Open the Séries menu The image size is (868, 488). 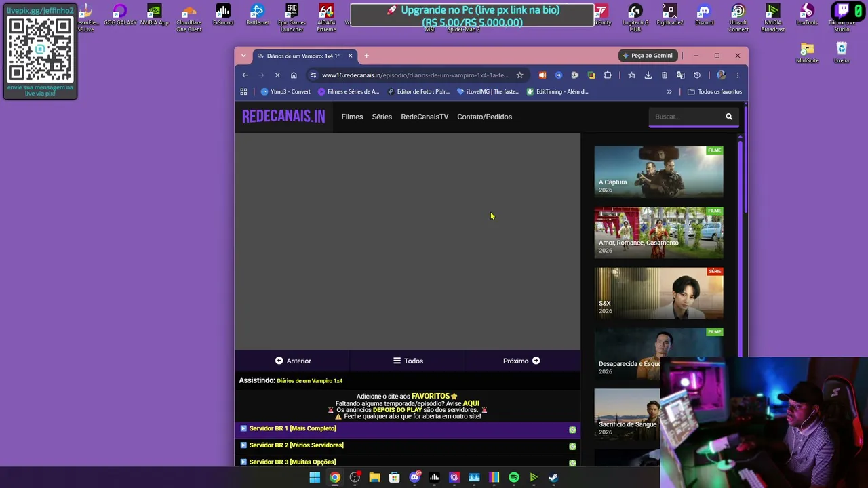click(382, 117)
